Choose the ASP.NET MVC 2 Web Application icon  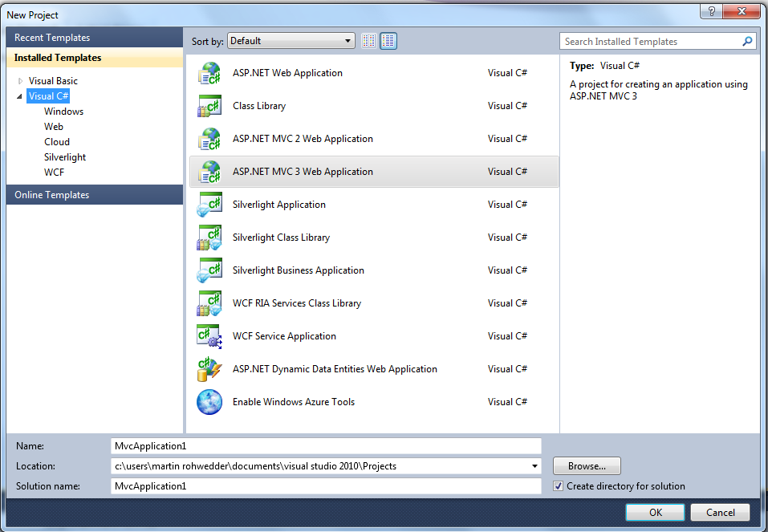point(209,139)
